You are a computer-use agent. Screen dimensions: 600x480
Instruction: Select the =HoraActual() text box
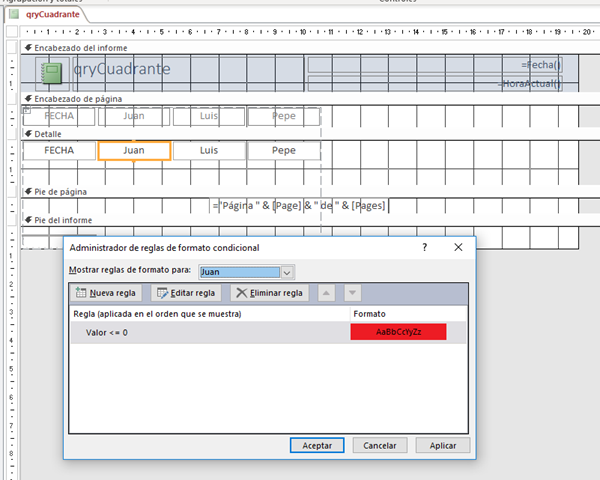click(x=435, y=83)
